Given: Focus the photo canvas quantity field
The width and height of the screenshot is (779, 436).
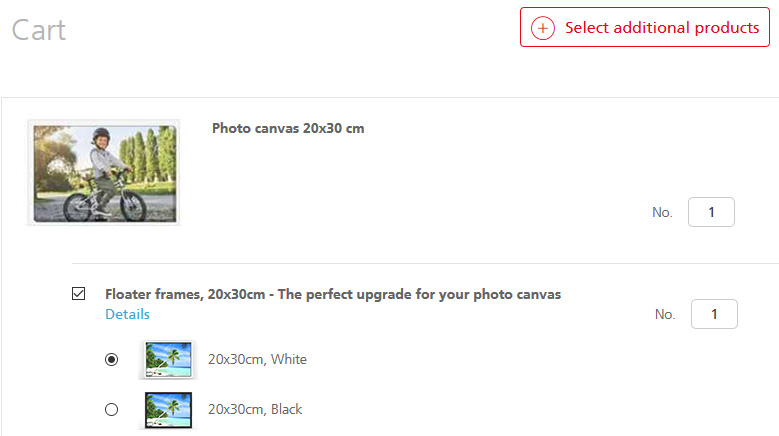Looking at the screenshot, I should (711, 212).
